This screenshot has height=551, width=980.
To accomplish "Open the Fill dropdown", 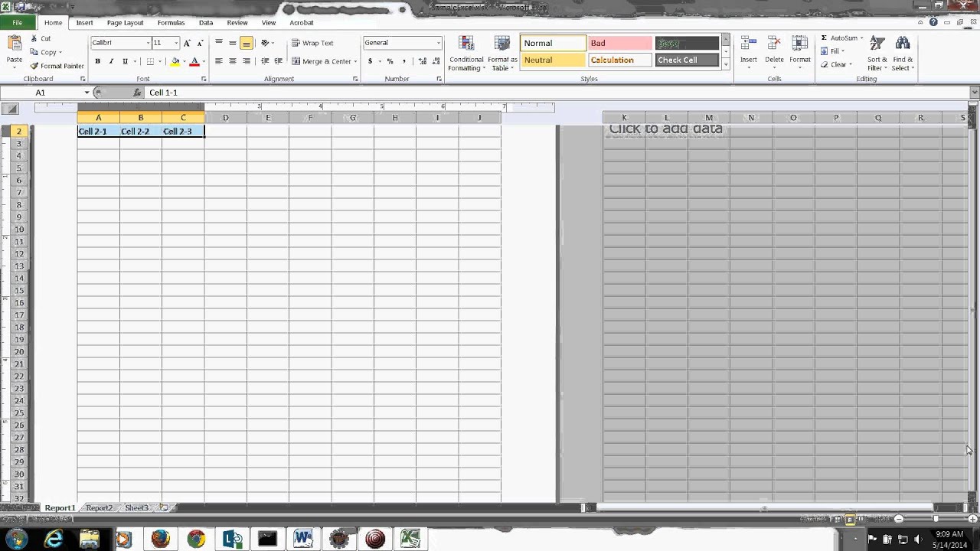I will pyautogui.click(x=833, y=51).
